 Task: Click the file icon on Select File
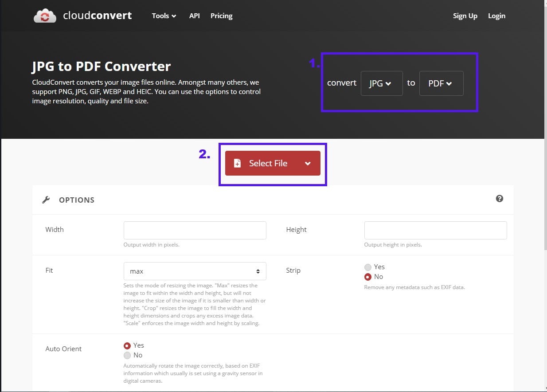click(237, 163)
